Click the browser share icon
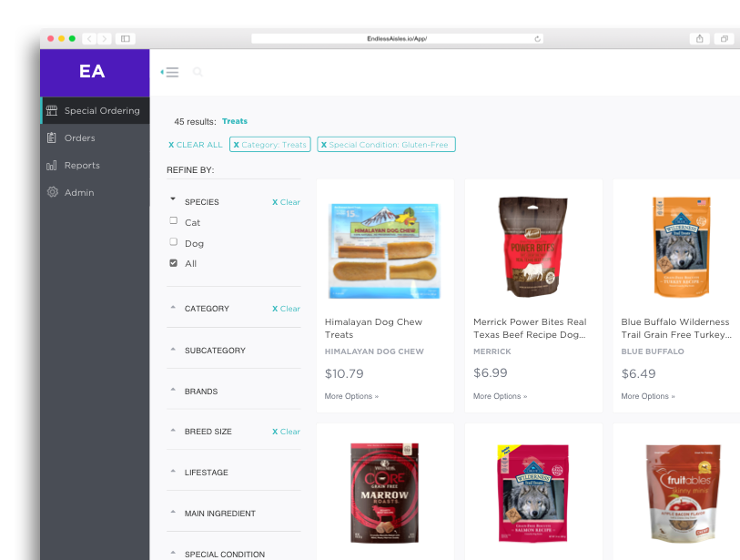Image resolution: width=740 pixels, height=560 pixels. [x=699, y=39]
